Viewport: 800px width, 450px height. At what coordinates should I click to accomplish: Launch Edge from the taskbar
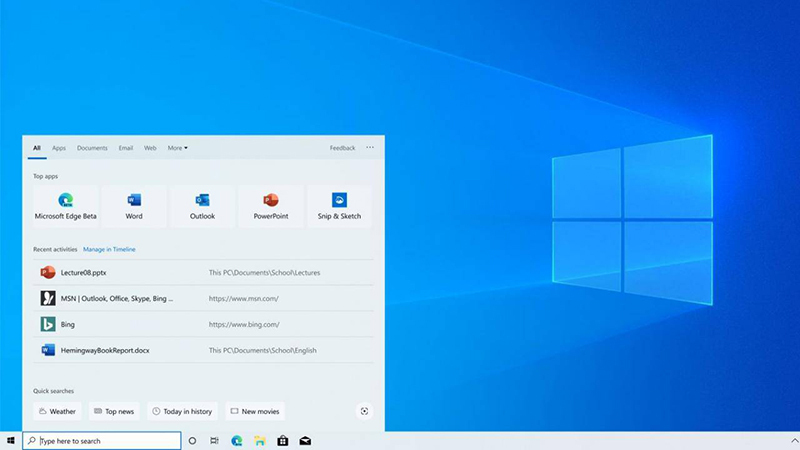pos(237,441)
